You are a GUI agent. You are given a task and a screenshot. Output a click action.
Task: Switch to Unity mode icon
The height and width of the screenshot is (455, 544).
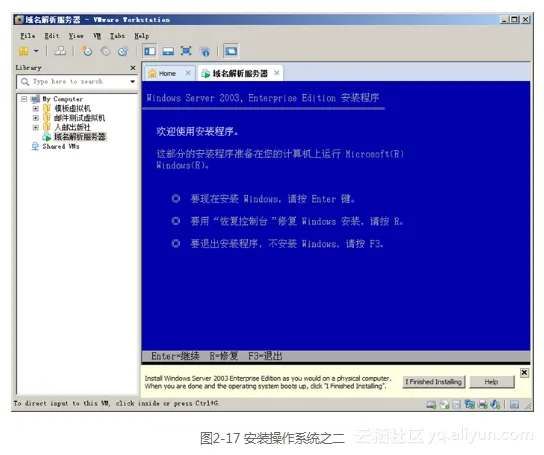point(205,51)
